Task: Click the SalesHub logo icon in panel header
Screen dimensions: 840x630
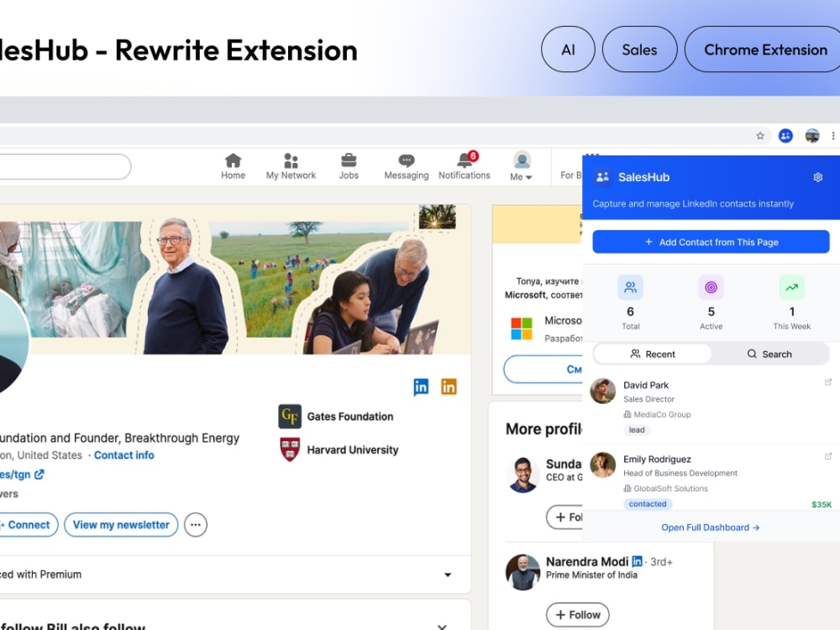Action: tap(602, 176)
